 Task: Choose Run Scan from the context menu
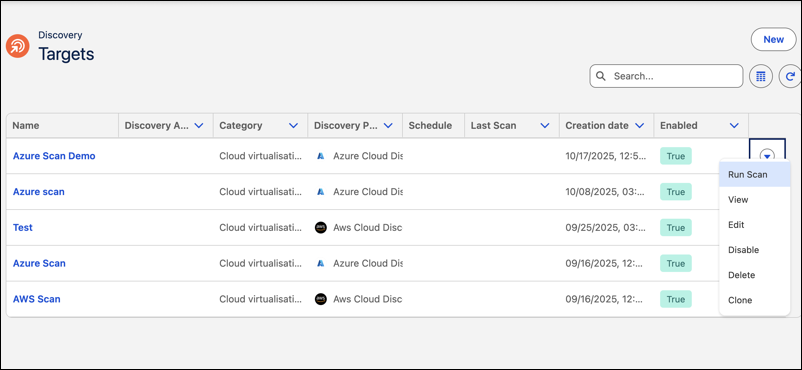pyautogui.click(x=754, y=175)
